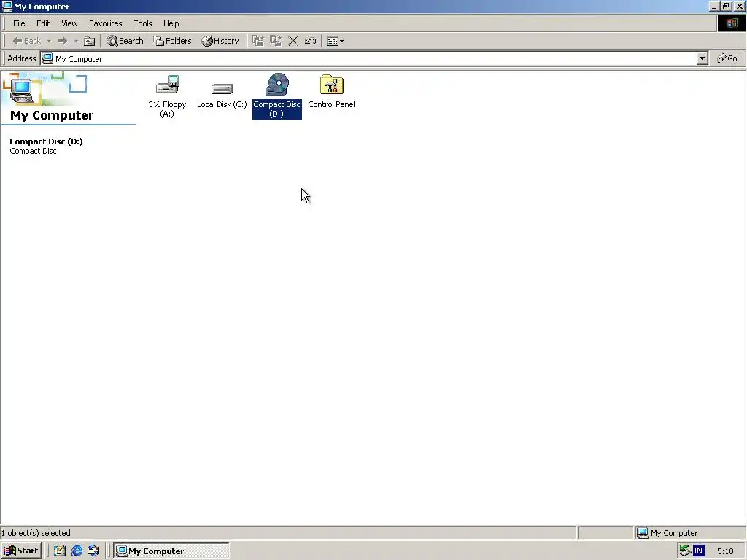
Task: Minimize the My Computer window
Action: [x=713, y=6]
